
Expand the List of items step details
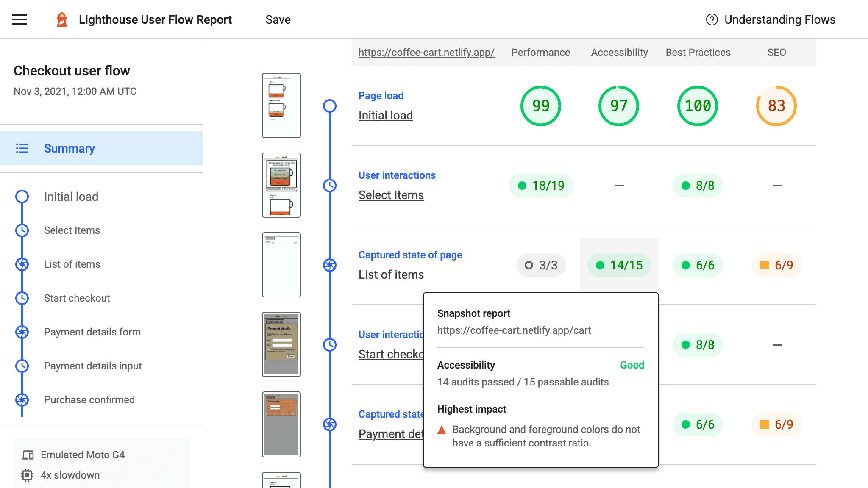click(391, 274)
